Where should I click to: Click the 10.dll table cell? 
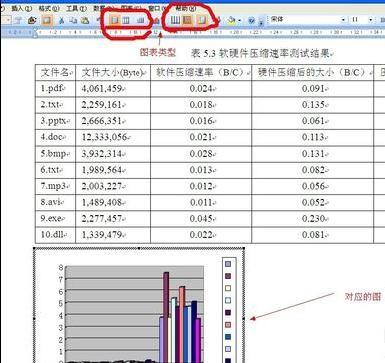pos(56,235)
